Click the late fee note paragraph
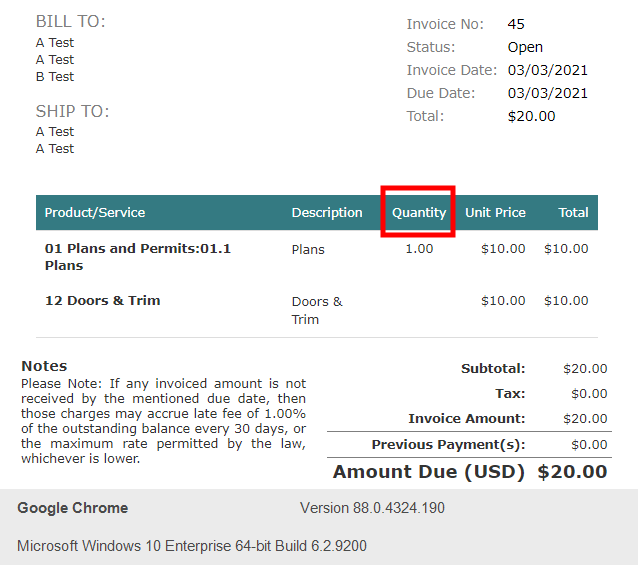This screenshot has height=565, width=638. (x=163, y=421)
